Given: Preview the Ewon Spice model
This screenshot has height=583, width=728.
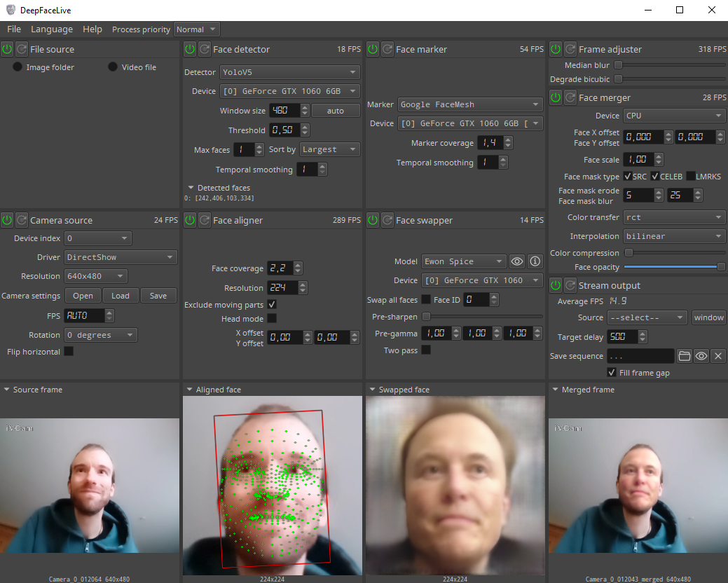Looking at the screenshot, I should click(516, 261).
